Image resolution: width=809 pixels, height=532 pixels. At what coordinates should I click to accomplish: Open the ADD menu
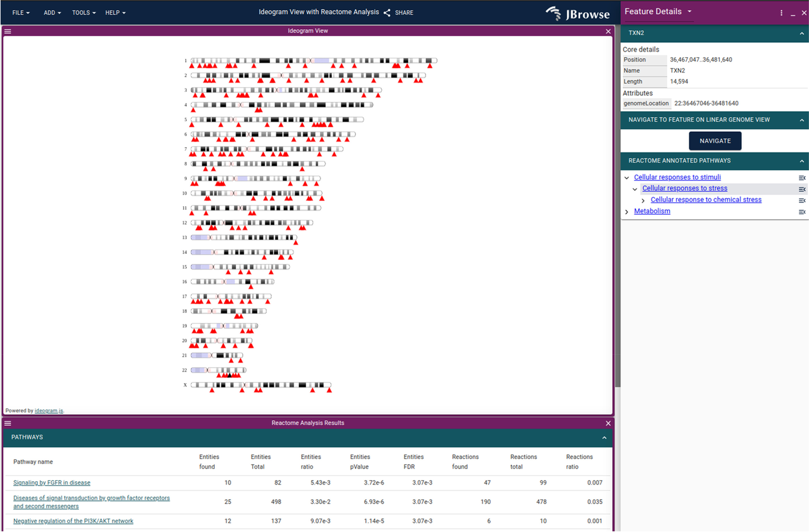pos(52,13)
